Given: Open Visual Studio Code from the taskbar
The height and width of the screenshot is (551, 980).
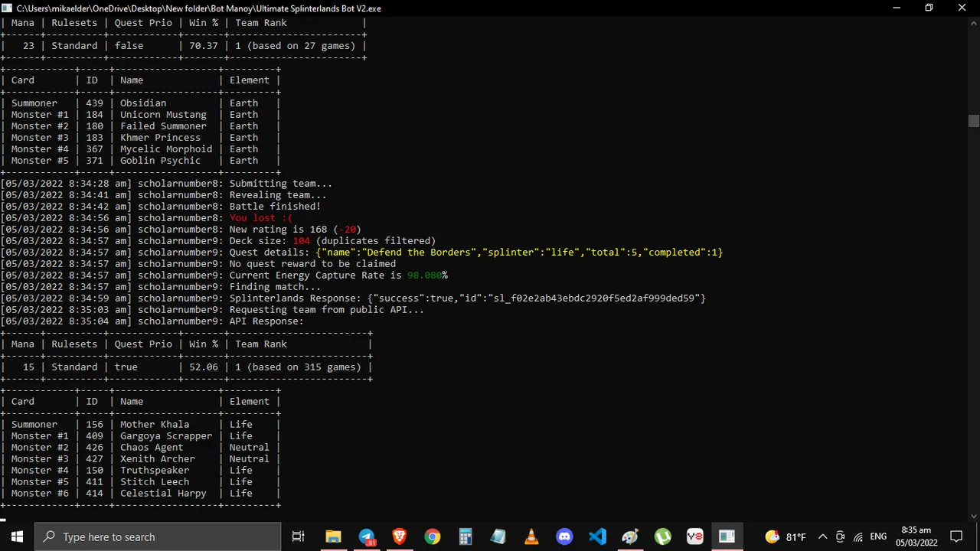Looking at the screenshot, I should pos(597,536).
